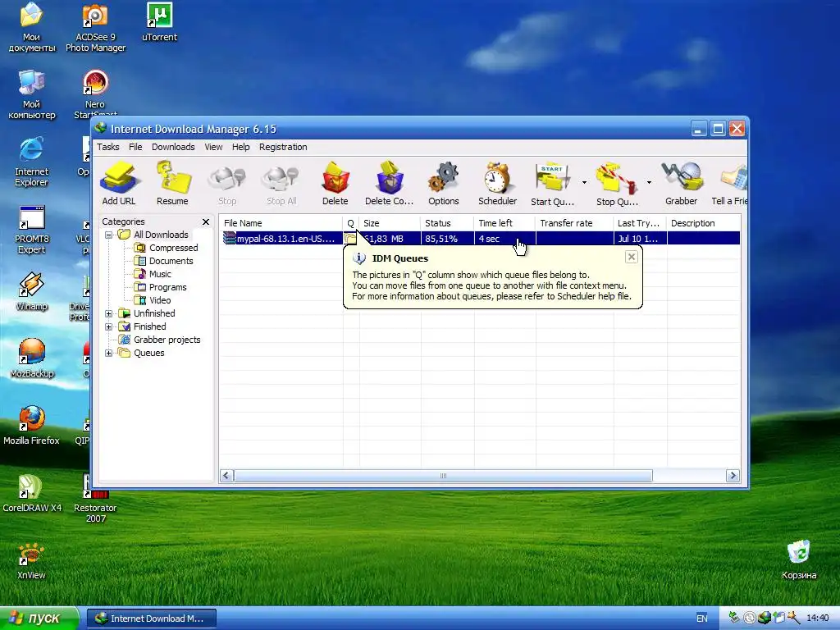
Task: Open ACDSee 9 Photo Manager shortcut
Action: click(95, 27)
